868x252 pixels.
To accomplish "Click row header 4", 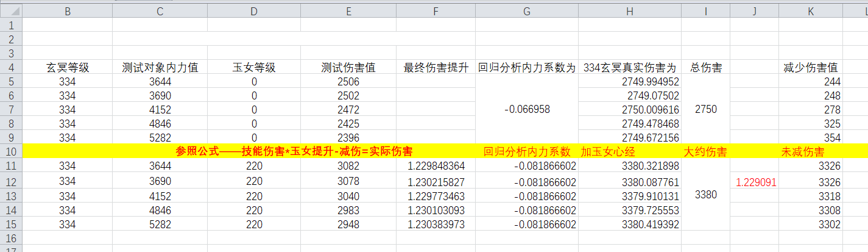I will tap(11, 68).
